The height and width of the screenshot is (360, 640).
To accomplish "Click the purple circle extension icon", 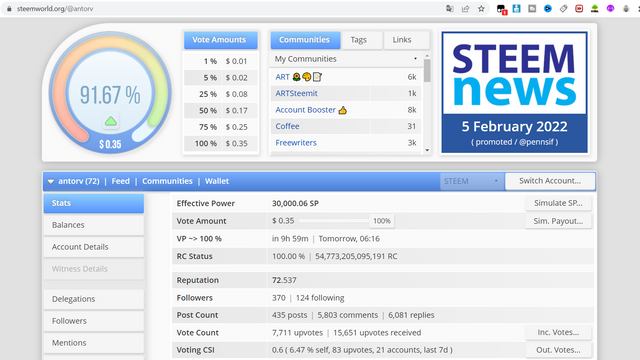I will [610, 9].
